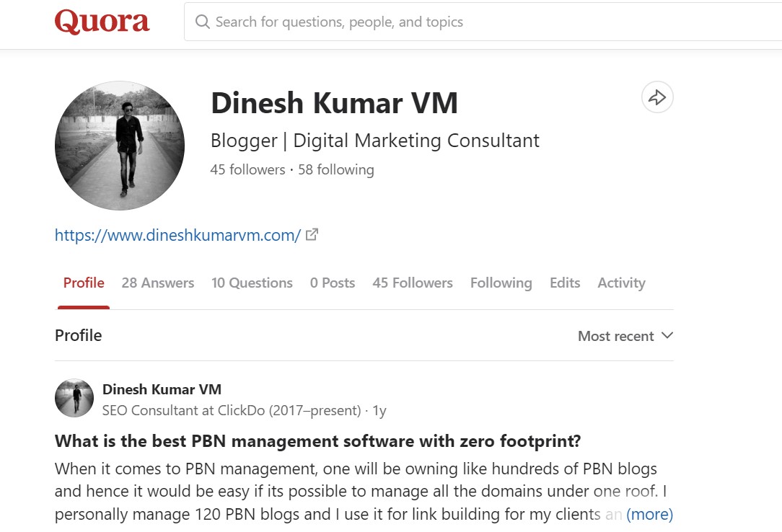Expand the truncated answer with (more)
The height and width of the screenshot is (532, 782).
click(x=650, y=514)
